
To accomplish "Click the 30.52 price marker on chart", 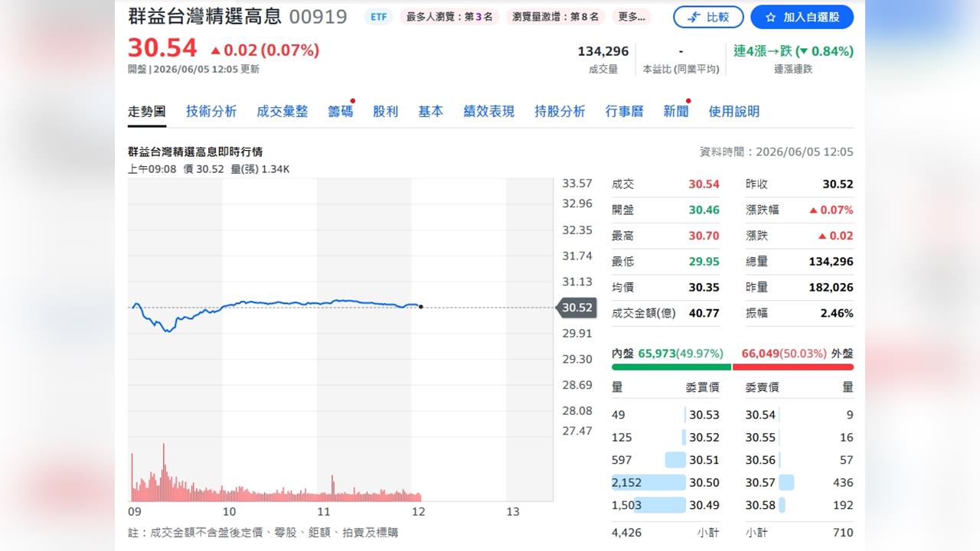I will pyautogui.click(x=577, y=308).
